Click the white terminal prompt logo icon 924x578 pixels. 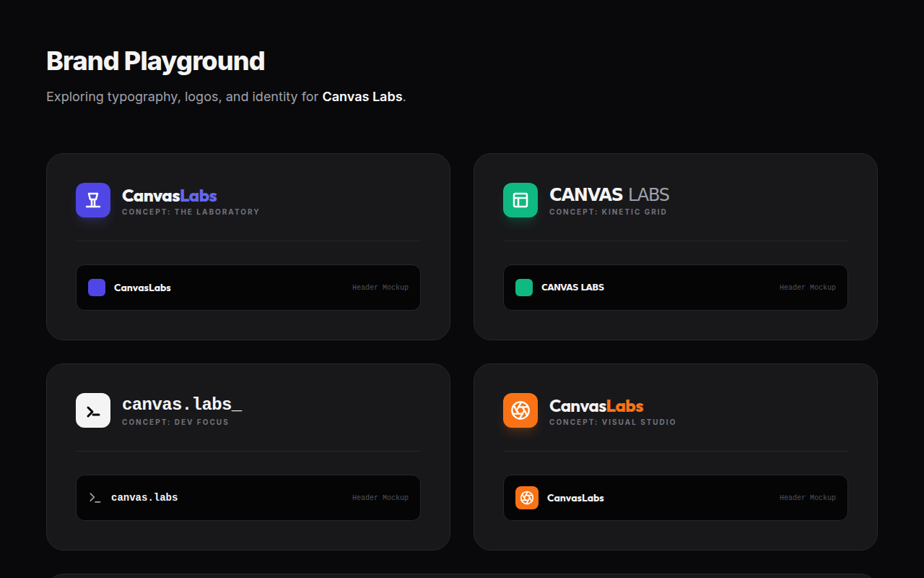[93, 410]
